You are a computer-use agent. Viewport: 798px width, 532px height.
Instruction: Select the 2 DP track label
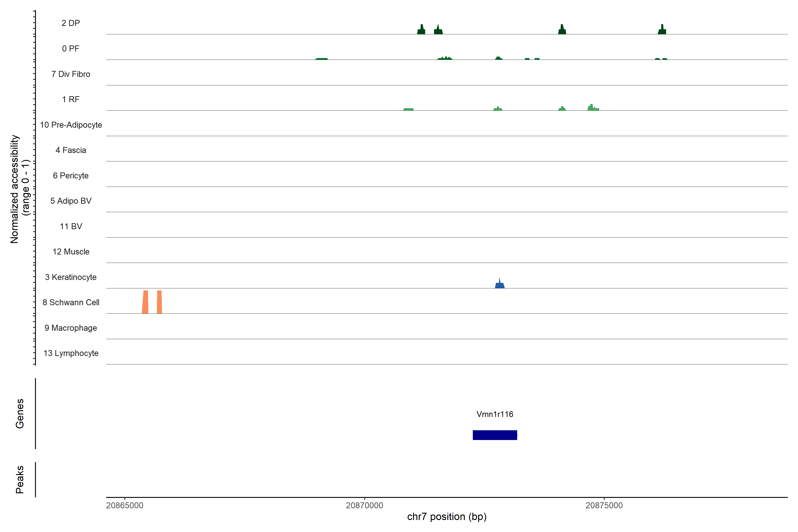coord(70,23)
